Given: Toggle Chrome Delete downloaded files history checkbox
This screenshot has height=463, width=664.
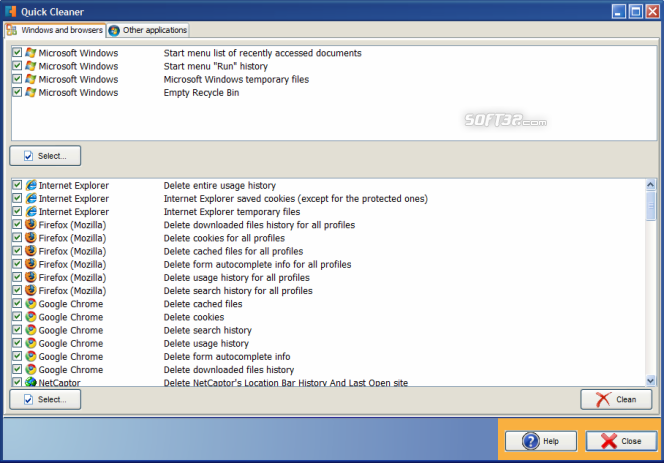Looking at the screenshot, I should tap(17, 369).
